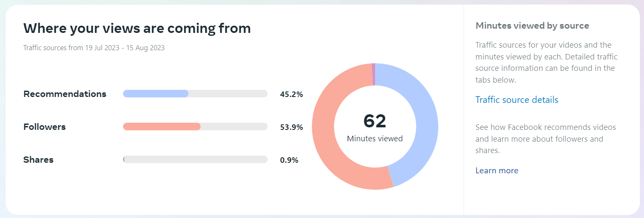Image resolution: width=644 pixels, height=218 pixels.
Task: Click the Followers progress bar
Action: coord(195,126)
